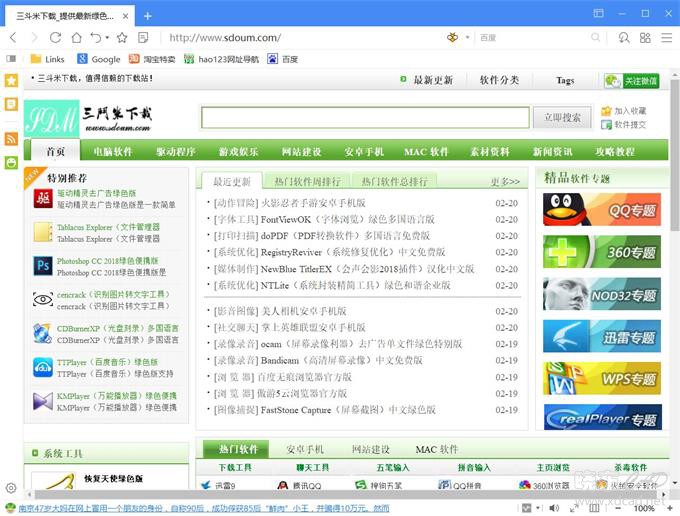Open the browser apps grid icon

pyautogui.click(x=645, y=38)
